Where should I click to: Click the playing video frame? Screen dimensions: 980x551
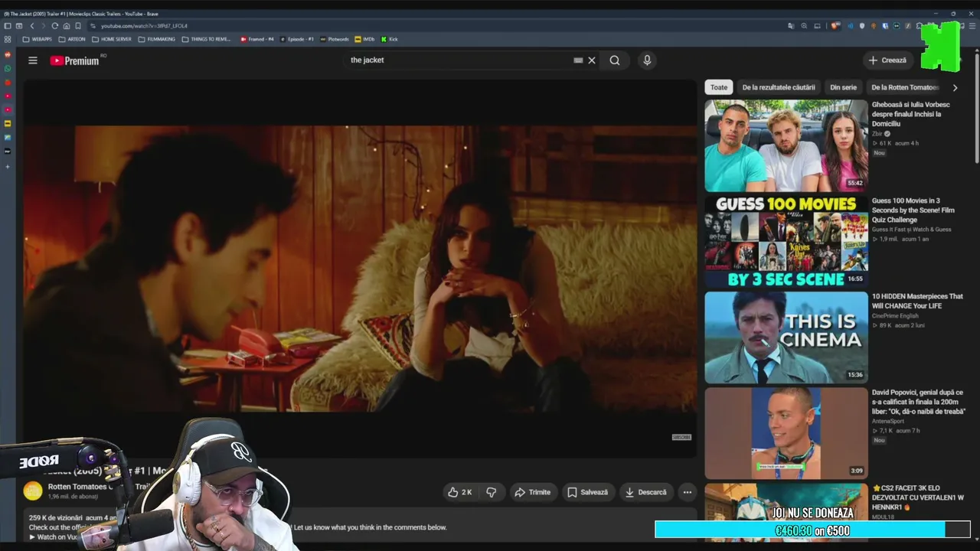point(360,269)
